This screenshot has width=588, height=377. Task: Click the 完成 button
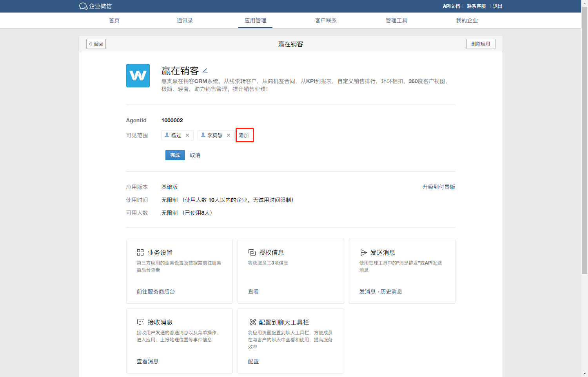coord(175,155)
